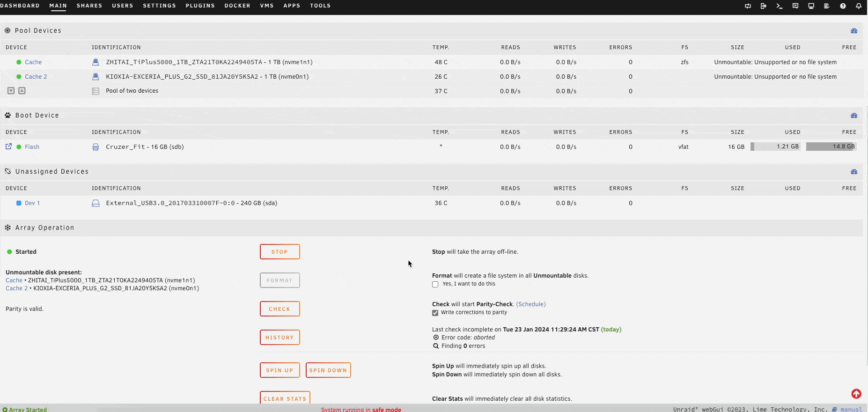Click Cache link under Unmountable disk present
Image resolution: width=868 pixels, height=412 pixels.
click(x=14, y=280)
